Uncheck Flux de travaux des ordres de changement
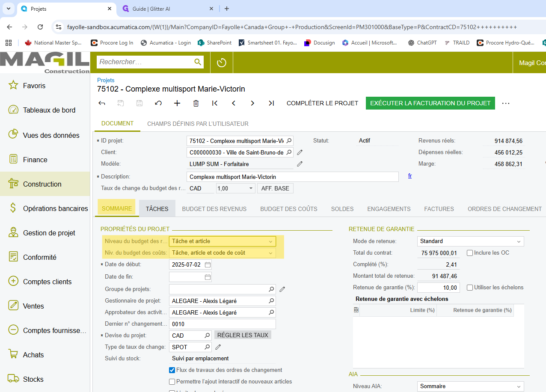This screenshot has height=392, width=546. pyautogui.click(x=172, y=370)
